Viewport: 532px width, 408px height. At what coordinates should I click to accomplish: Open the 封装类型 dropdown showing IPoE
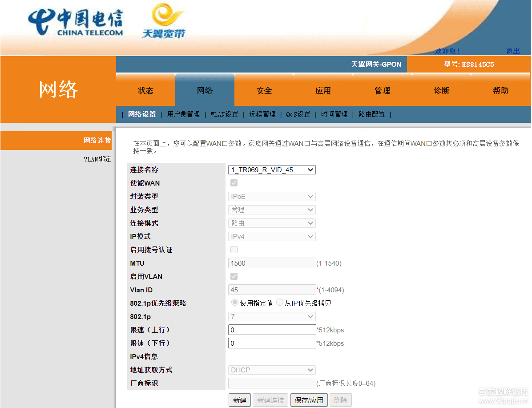(272, 197)
